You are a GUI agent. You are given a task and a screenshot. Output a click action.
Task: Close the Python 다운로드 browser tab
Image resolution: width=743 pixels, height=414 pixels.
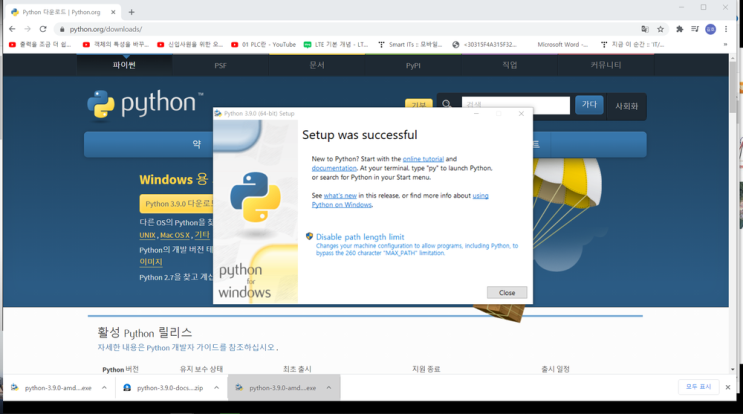tap(113, 12)
